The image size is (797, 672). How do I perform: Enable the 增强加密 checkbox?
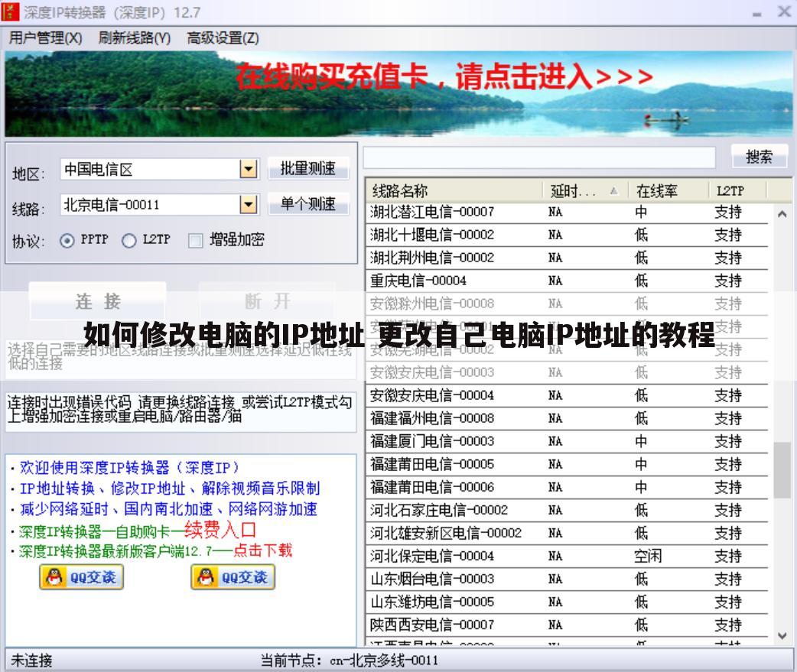[x=196, y=240]
